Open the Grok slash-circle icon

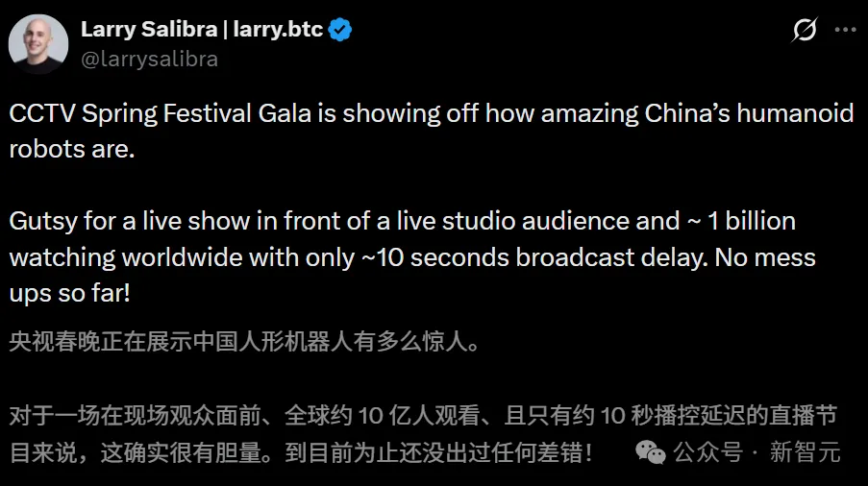point(805,30)
